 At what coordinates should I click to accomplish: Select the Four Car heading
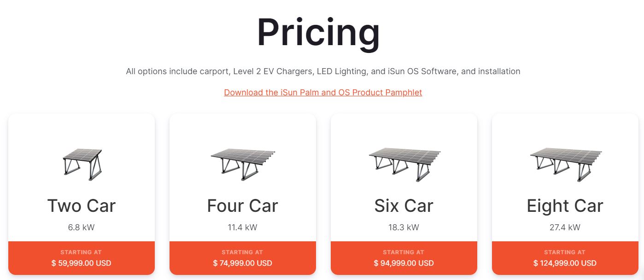243,205
